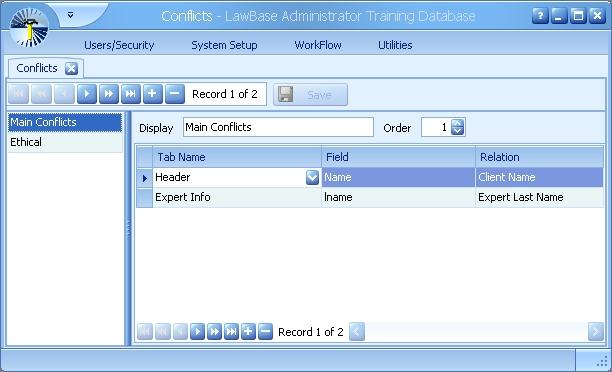Viewport: 612px width, 372px height.
Task: Click the Name field cell
Action: pos(398,177)
